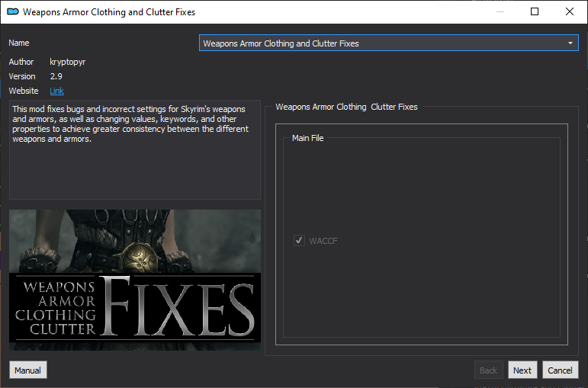Screen dimensions: 588x388
Task: Click the Back button
Action: (488, 370)
